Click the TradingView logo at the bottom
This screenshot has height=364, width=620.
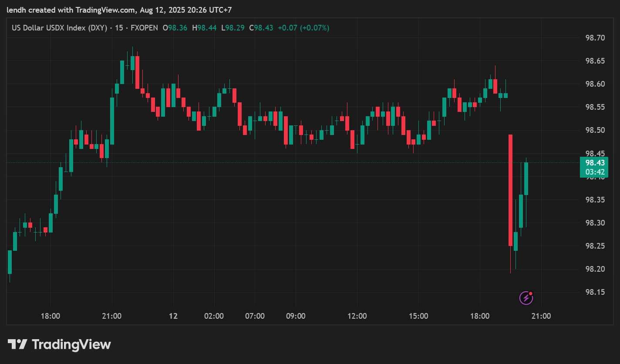pos(60,345)
